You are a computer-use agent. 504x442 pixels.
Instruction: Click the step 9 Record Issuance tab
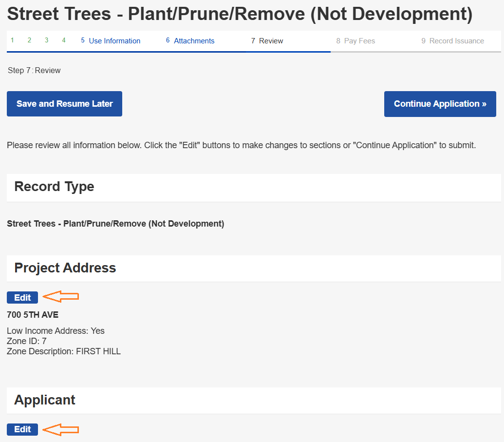coord(452,41)
